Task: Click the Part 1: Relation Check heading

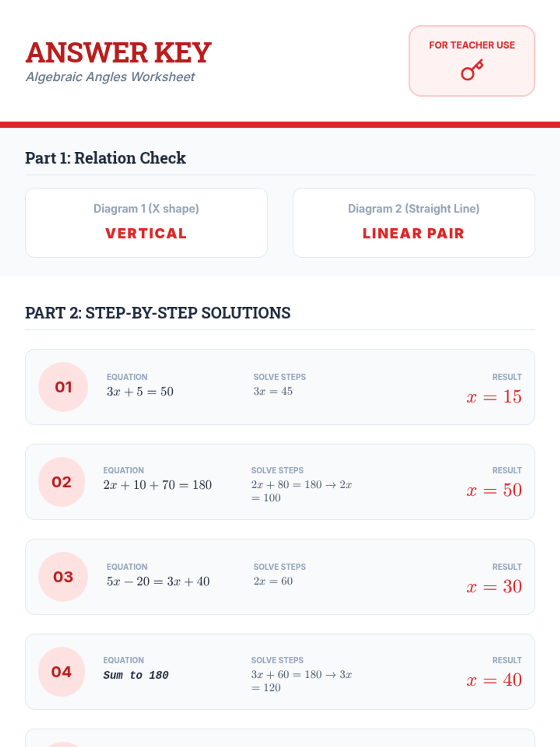Action: click(105, 158)
